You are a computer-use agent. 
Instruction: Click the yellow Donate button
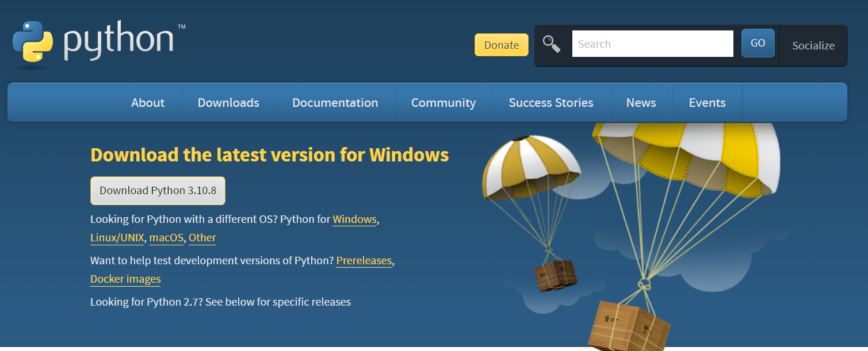click(502, 45)
